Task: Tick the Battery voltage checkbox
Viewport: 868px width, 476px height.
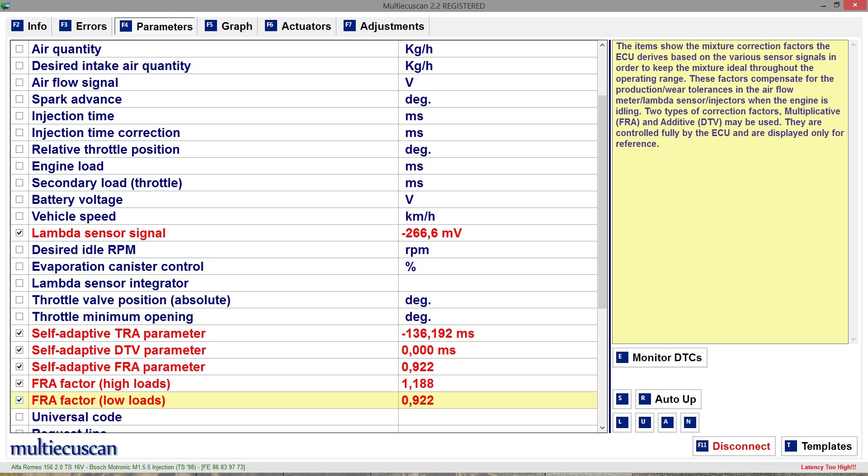Action: pos(19,199)
